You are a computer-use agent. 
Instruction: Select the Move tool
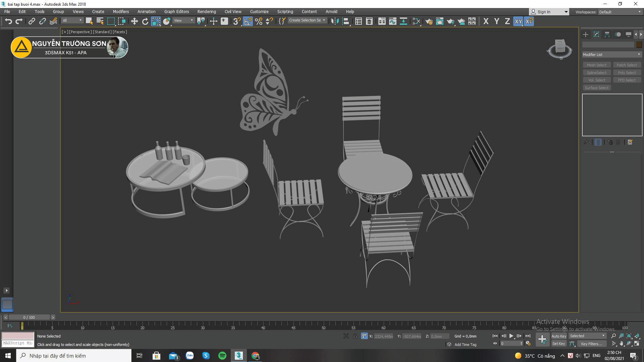pyautogui.click(x=134, y=21)
